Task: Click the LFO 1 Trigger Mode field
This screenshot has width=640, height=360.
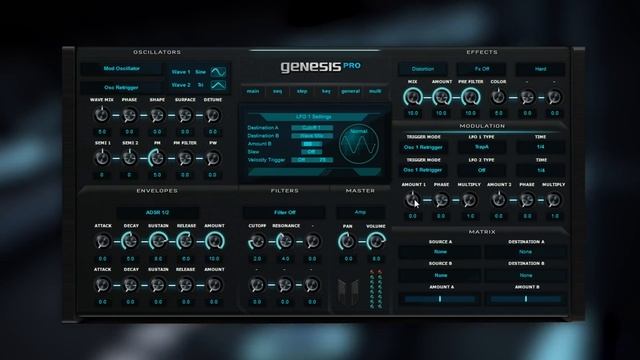Action: [x=423, y=147]
